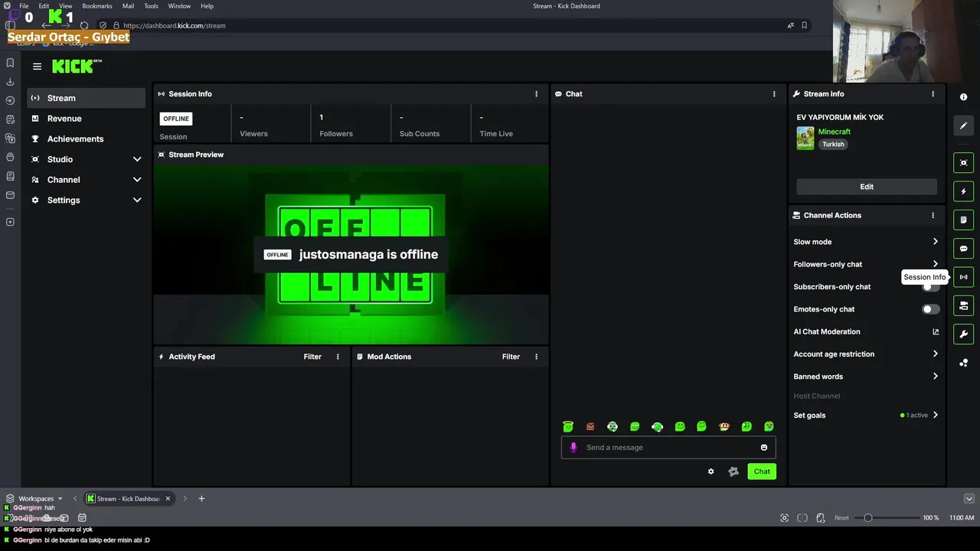
Task: Open the Bookmarks menu
Action: [x=97, y=6]
